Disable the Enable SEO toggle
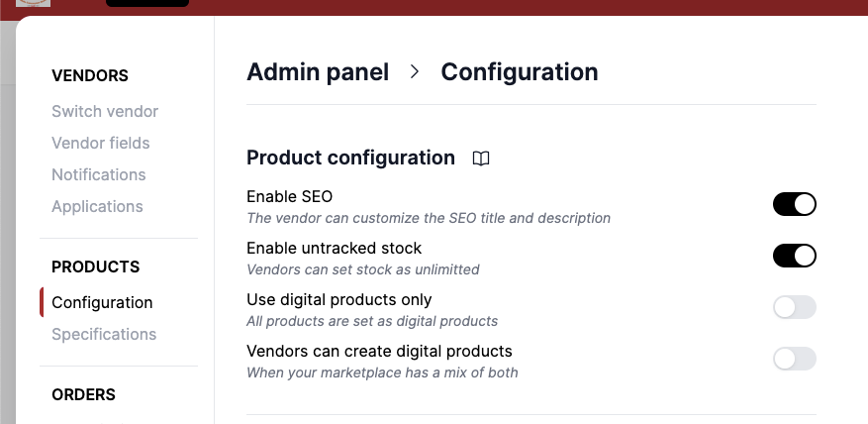Screen dimensions: 868x424 [x=794, y=205]
